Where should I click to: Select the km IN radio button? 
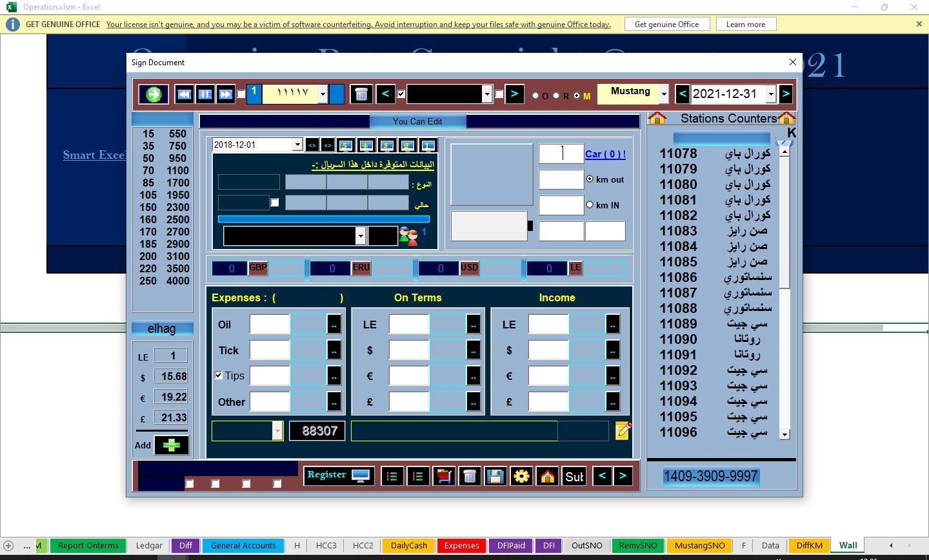(590, 205)
